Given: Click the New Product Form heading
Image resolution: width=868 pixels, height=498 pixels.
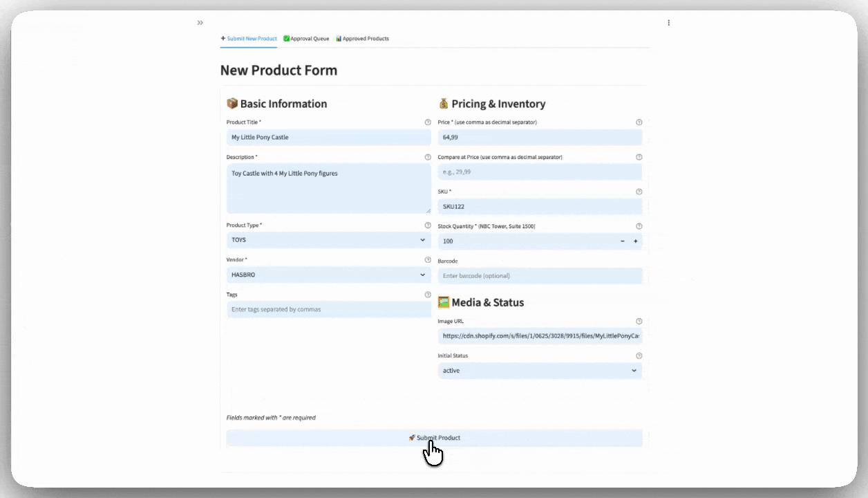Looking at the screenshot, I should pos(279,71).
